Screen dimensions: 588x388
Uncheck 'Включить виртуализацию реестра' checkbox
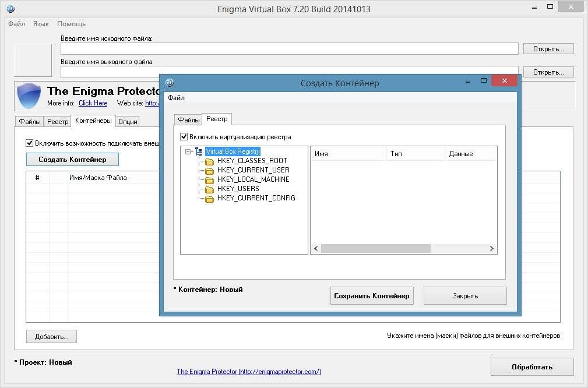[x=184, y=136]
